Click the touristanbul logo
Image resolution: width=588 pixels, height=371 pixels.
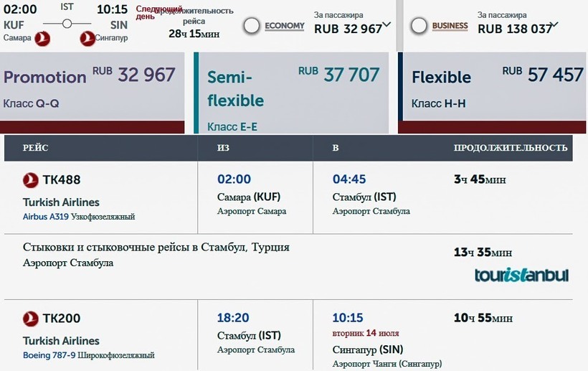pyautogui.click(x=521, y=275)
